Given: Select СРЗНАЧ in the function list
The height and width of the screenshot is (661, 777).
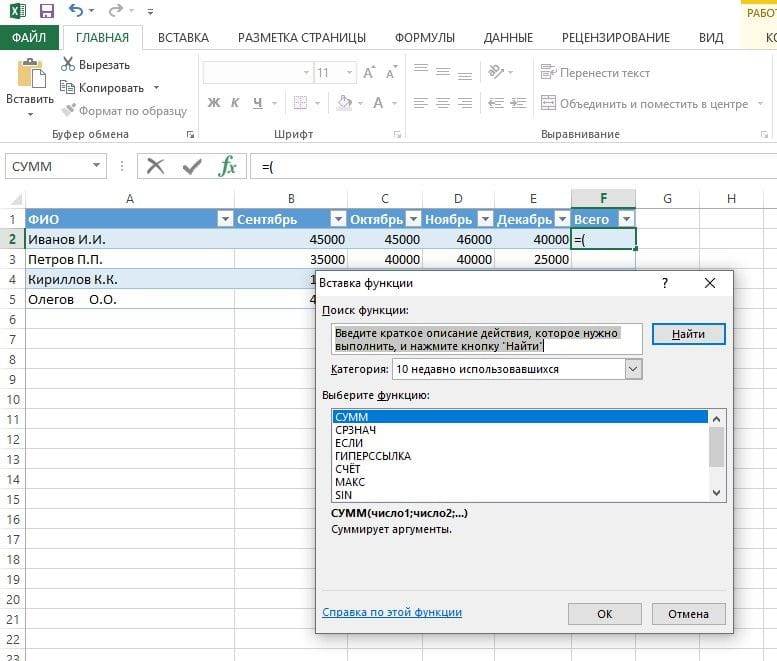Looking at the screenshot, I should [x=520, y=430].
